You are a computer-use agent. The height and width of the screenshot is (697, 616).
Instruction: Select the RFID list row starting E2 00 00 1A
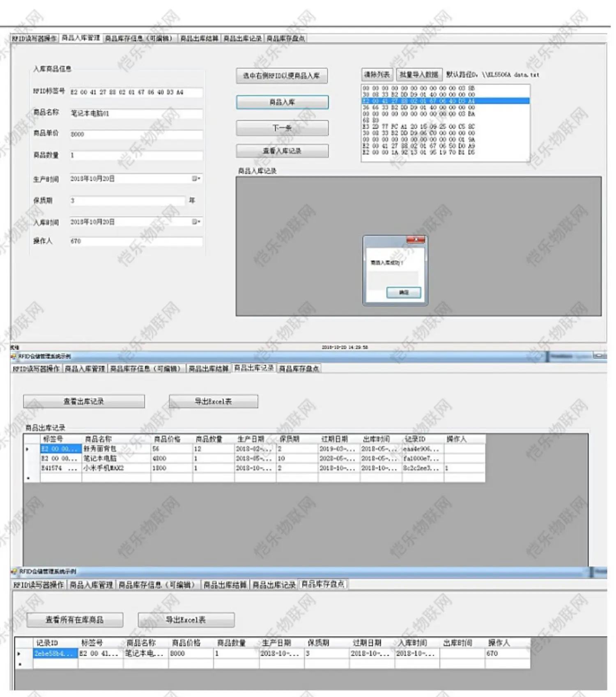point(446,152)
